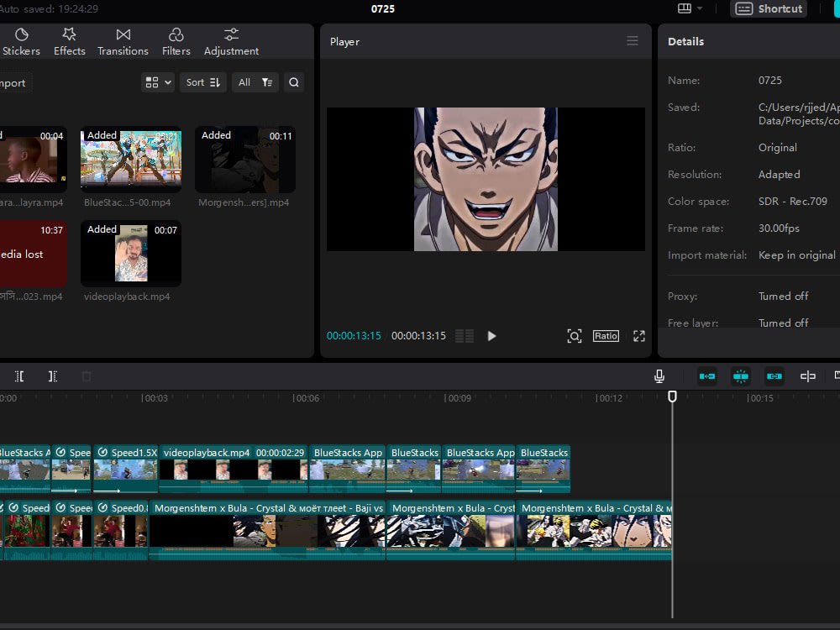Image resolution: width=840 pixels, height=630 pixels.
Task: Open the Transitions tab
Action: (123, 42)
